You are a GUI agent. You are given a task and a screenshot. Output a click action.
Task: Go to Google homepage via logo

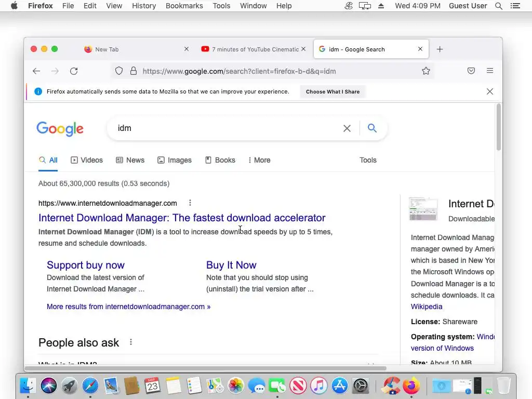[60, 129]
